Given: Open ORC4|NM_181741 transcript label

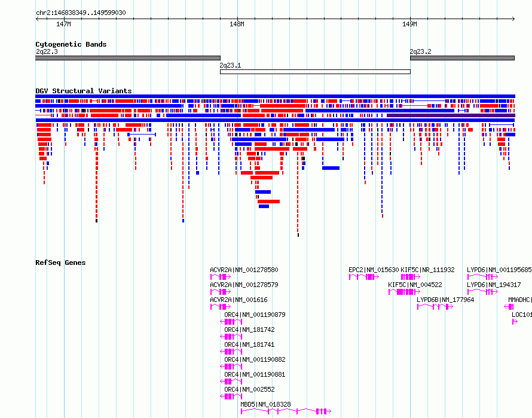Looking at the screenshot, I should [x=249, y=344].
